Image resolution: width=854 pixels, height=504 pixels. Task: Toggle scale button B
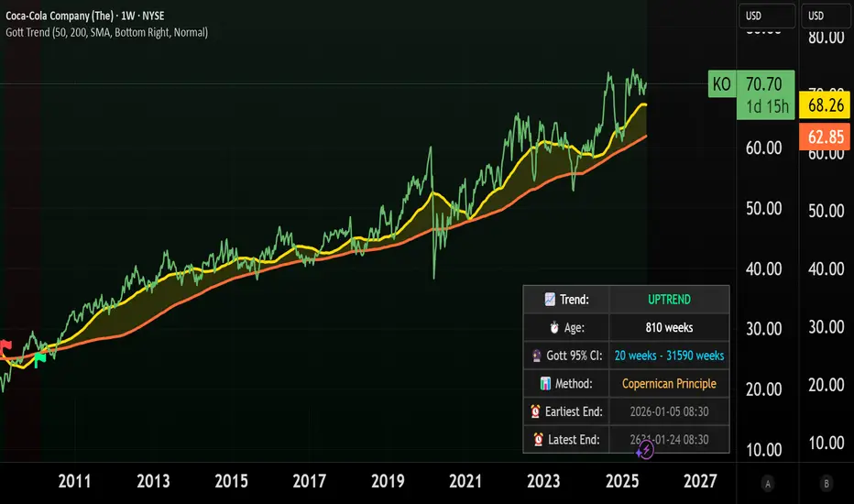point(827,484)
